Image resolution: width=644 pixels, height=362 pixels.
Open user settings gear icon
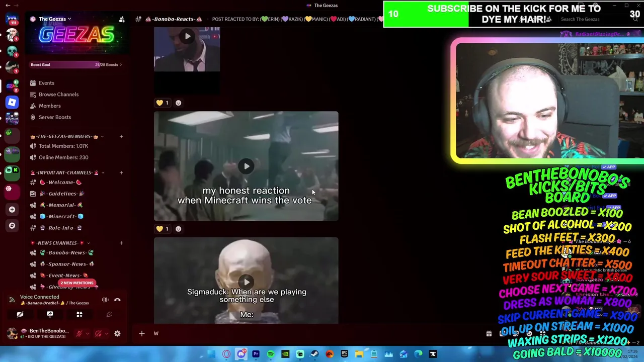(x=117, y=333)
